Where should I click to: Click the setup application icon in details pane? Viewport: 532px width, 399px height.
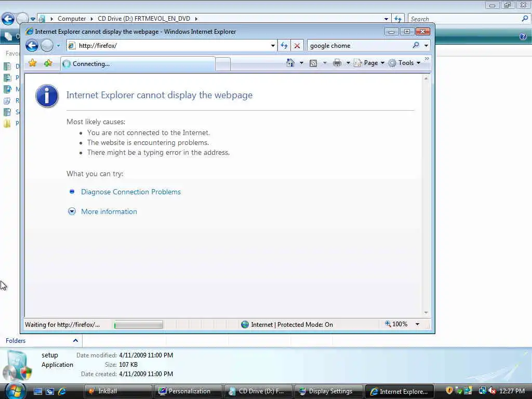[17, 365]
